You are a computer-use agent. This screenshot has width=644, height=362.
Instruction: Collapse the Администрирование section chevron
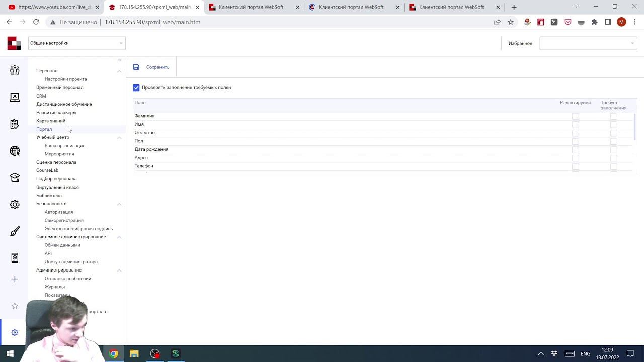[x=119, y=270]
